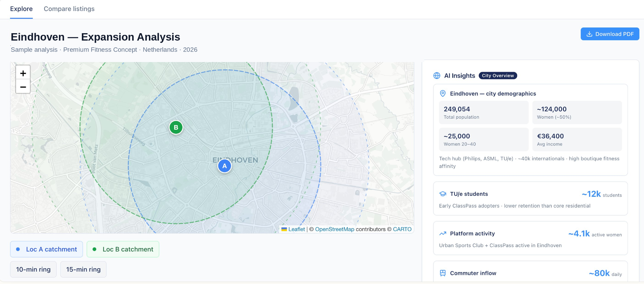Click the 249,054 total population tile
This screenshot has width=644, height=284.
pos(484,112)
